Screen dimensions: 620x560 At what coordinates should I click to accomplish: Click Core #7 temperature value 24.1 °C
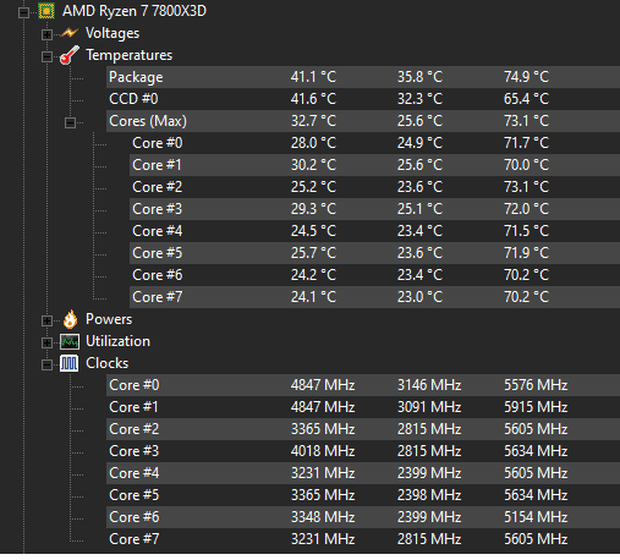[314, 297]
